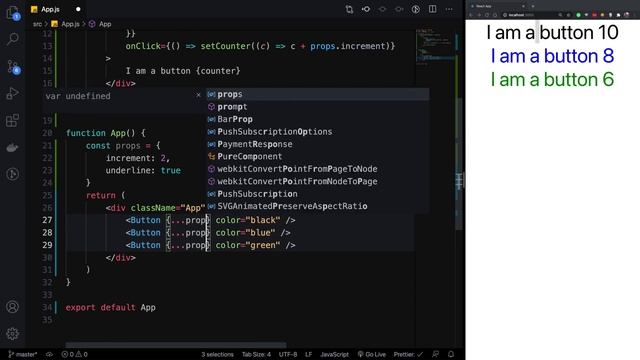This screenshot has width=640, height=360.
Task: Click errors and warnings count in status bar
Action: [x=74, y=354]
